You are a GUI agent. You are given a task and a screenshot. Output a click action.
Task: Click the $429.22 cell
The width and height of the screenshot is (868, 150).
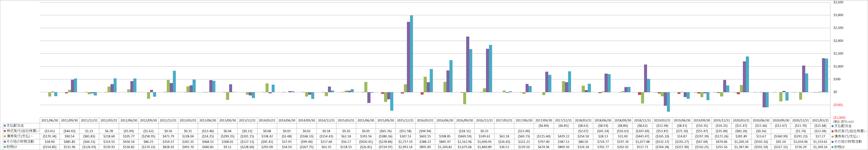tap(563, 137)
